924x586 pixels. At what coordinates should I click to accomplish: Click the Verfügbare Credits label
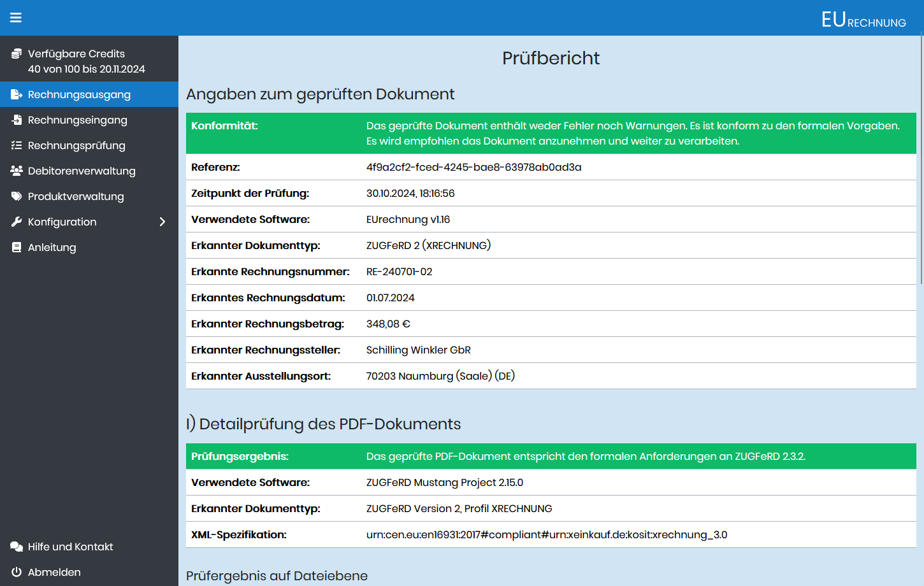coord(76,54)
